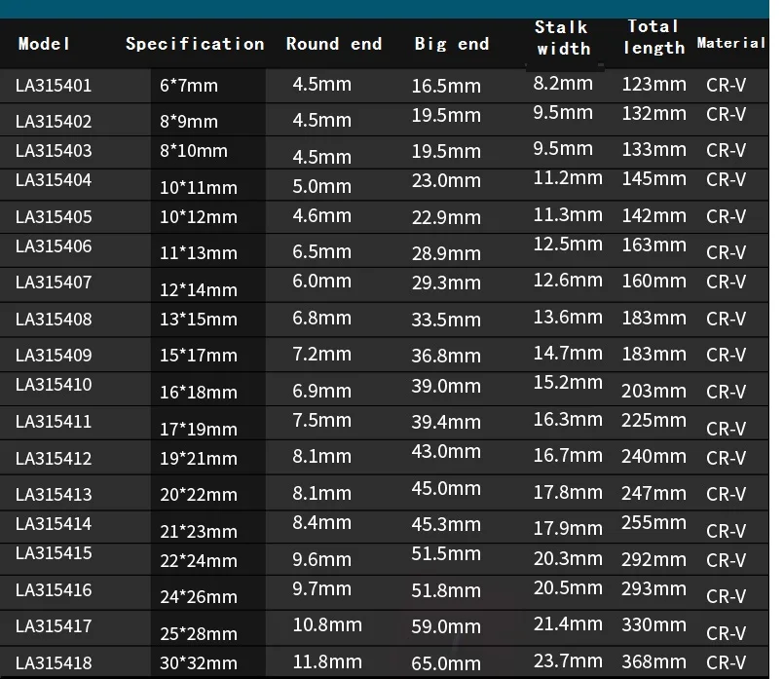Screen dimensions: 784x679
Task: Click the 16.5mm big end value
Action: point(446,86)
